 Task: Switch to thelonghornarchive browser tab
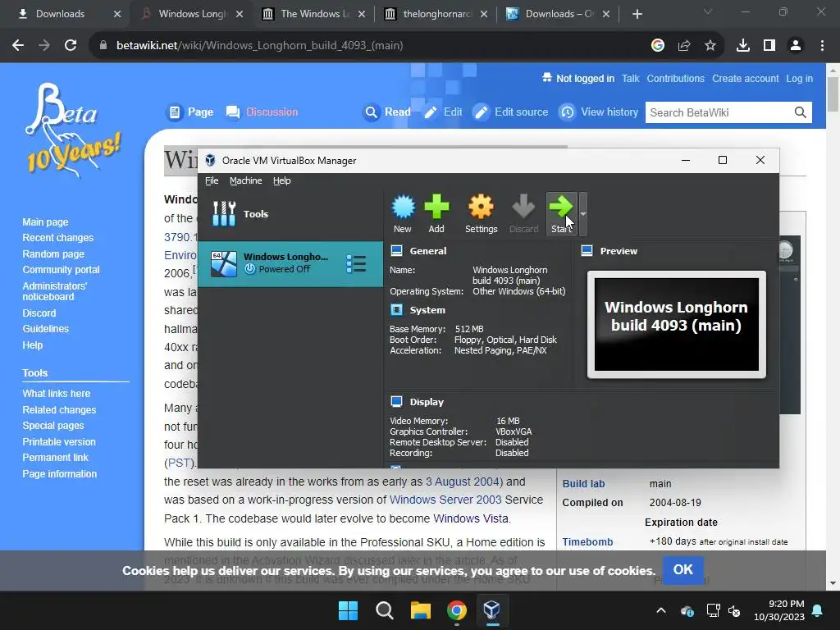(436, 14)
